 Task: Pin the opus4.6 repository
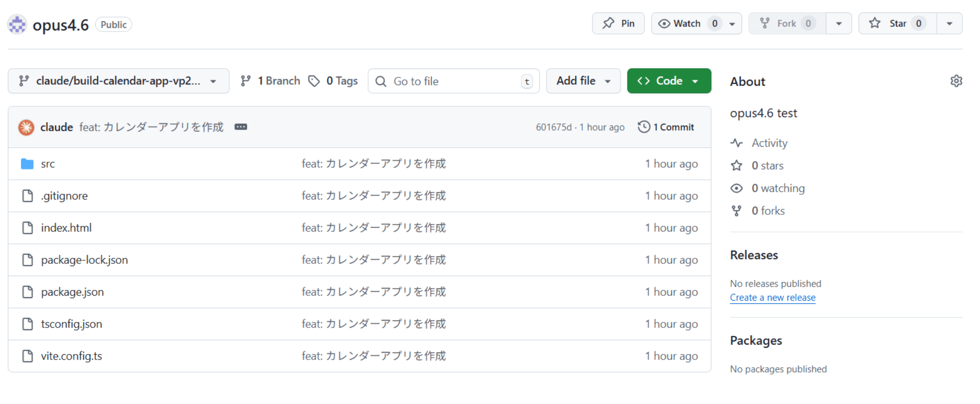click(618, 24)
